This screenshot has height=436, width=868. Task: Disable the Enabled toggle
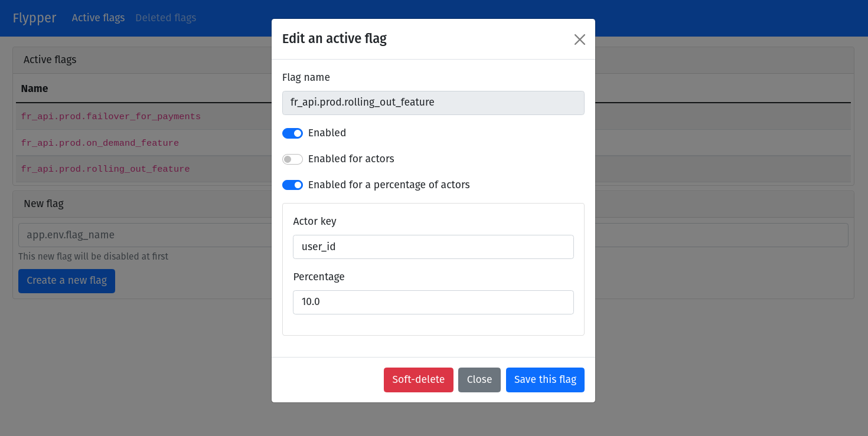pyautogui.click(x=292, y=133)
